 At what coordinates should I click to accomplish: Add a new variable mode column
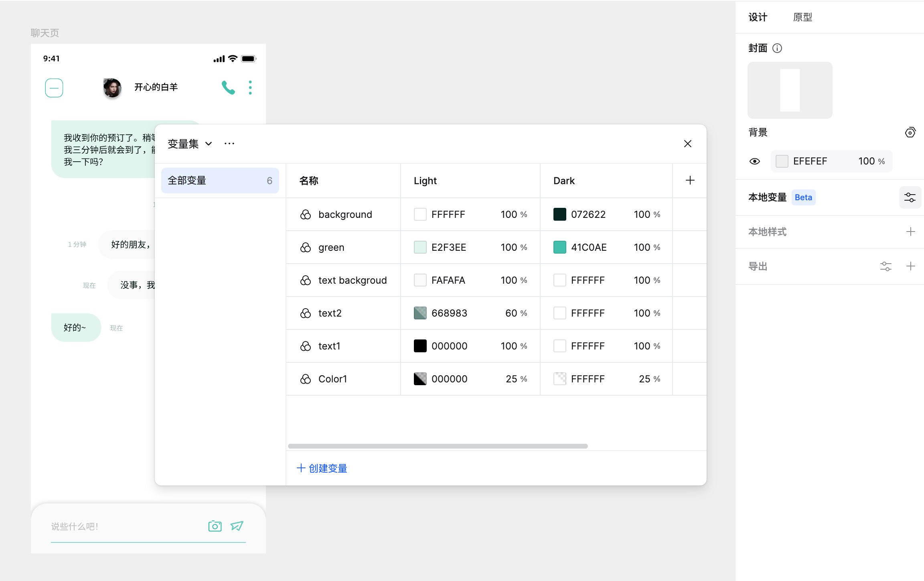(x=690, y=181)
